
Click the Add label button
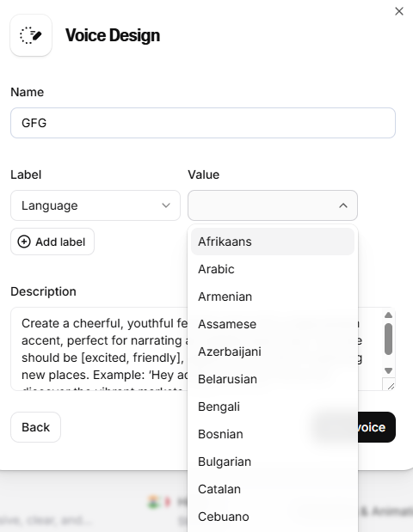(52, 242)
